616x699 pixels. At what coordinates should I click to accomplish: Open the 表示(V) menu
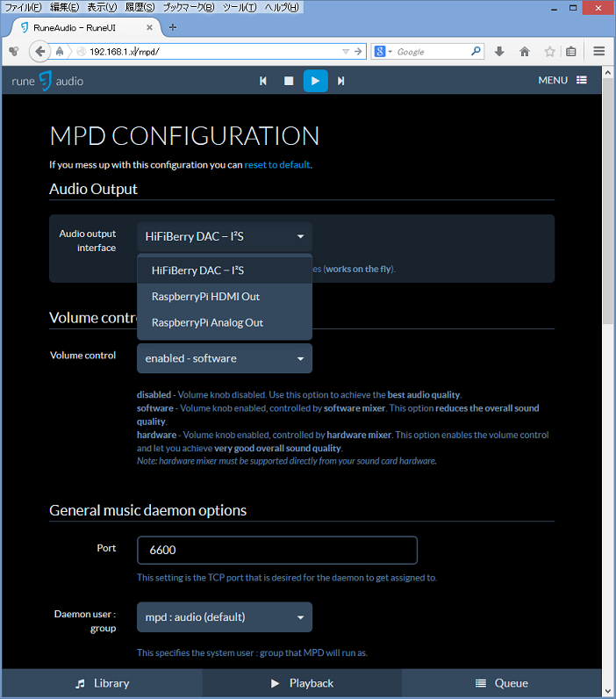tap(102, 7)
